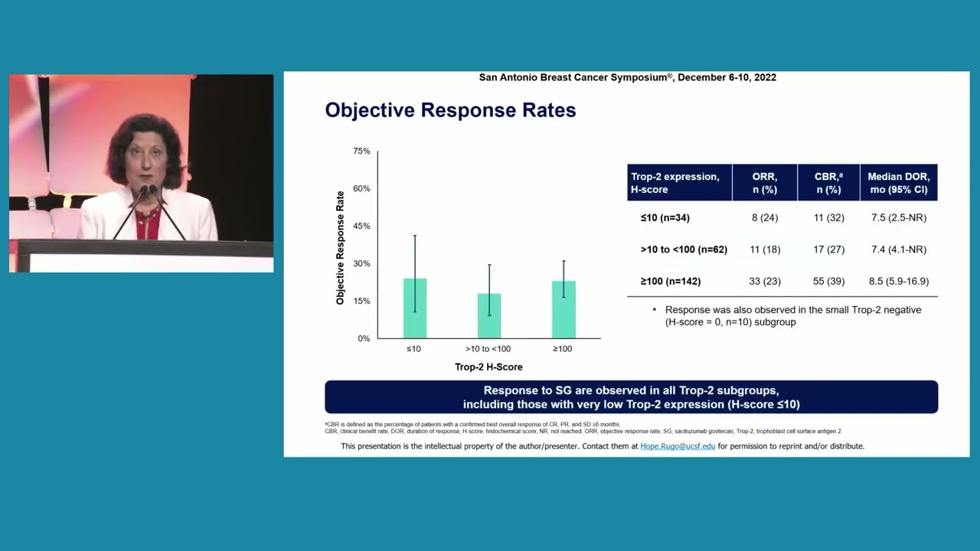Click the intellectual property notice text
The height and width of the screenshot is (551, 980).
pos(603,446)
